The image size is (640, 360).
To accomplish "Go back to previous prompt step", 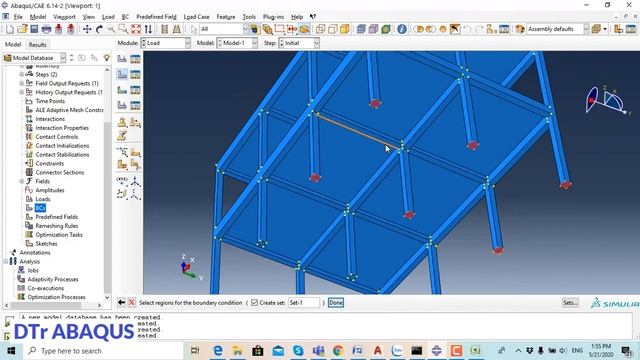I will pos(121,302).
